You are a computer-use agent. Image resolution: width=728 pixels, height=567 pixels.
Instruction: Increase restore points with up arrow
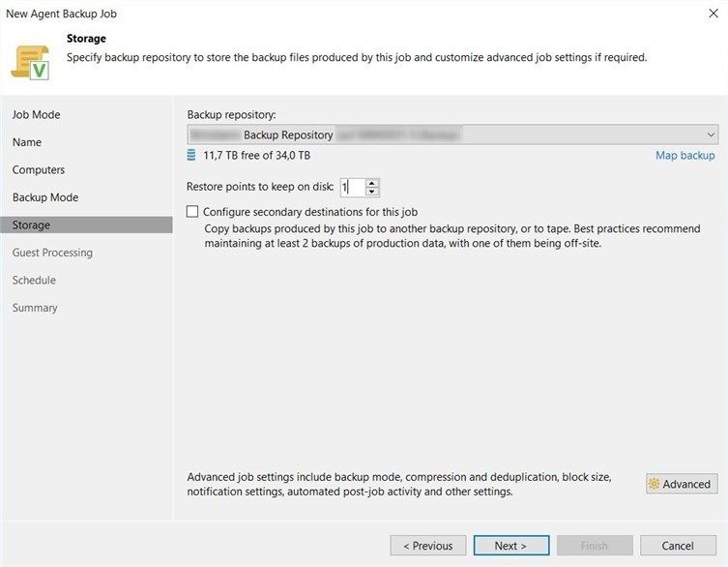[x=371, y=183]
